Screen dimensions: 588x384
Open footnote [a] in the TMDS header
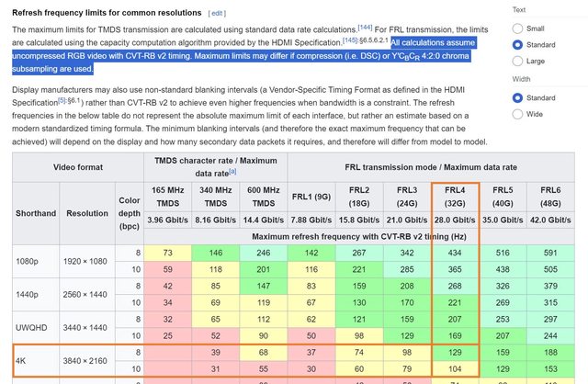click(232, 171)
